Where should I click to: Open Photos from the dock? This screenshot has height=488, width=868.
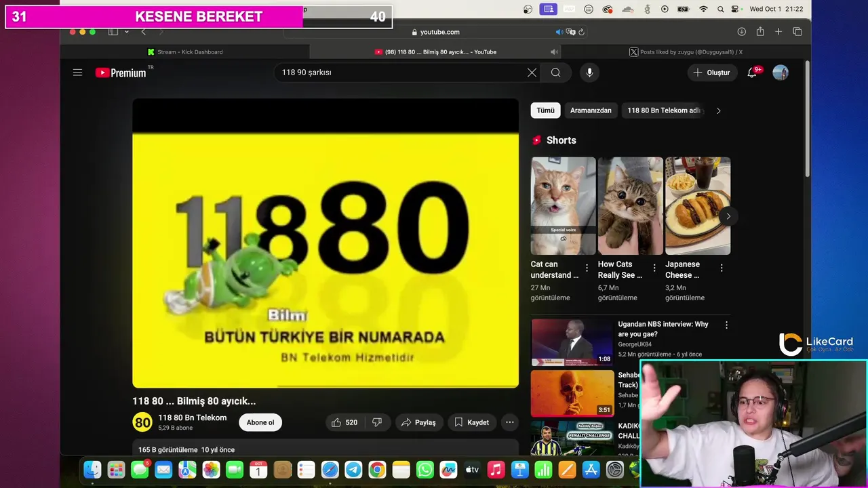pyautogui.click(x=211, y=470)
